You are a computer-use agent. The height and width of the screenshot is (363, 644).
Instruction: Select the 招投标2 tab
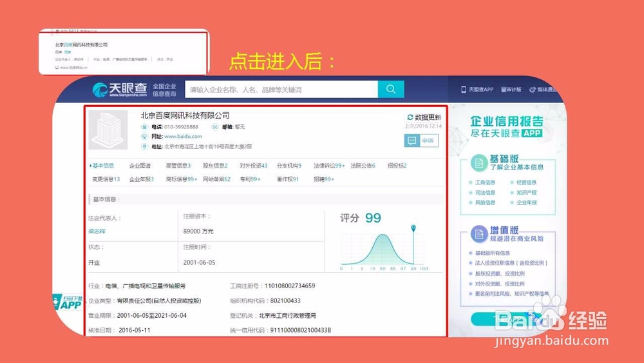pyautogui.click(x=397, y=166)
